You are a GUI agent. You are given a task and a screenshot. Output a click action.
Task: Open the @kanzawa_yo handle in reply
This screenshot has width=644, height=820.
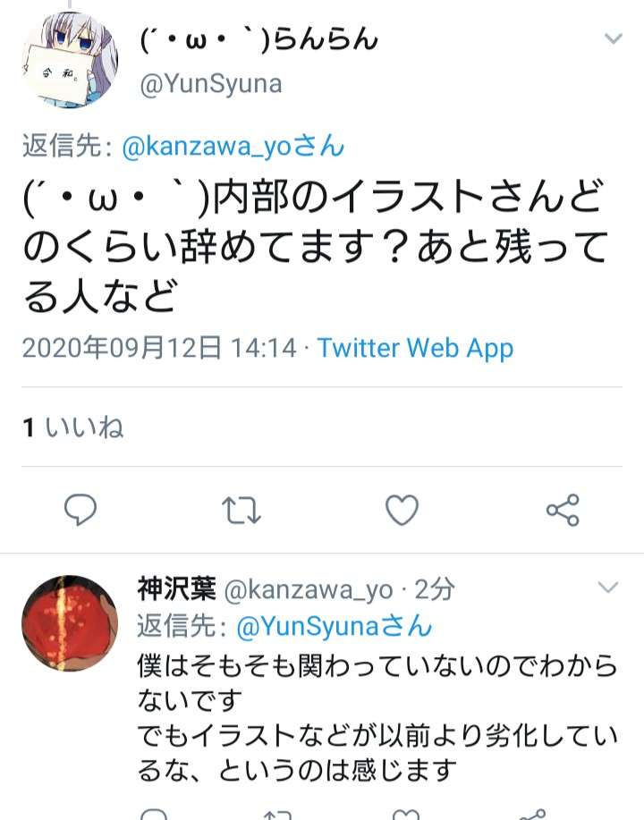tap(309, 590)
